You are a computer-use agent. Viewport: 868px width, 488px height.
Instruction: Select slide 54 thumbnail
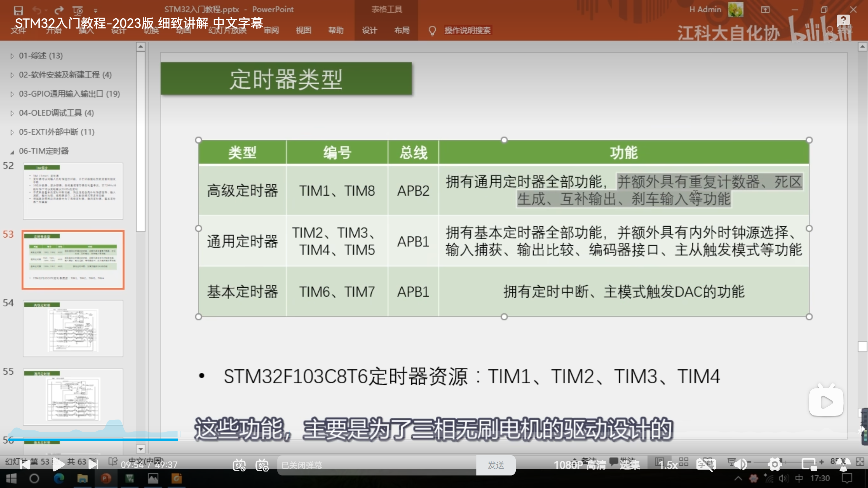[x=73, y=328]
